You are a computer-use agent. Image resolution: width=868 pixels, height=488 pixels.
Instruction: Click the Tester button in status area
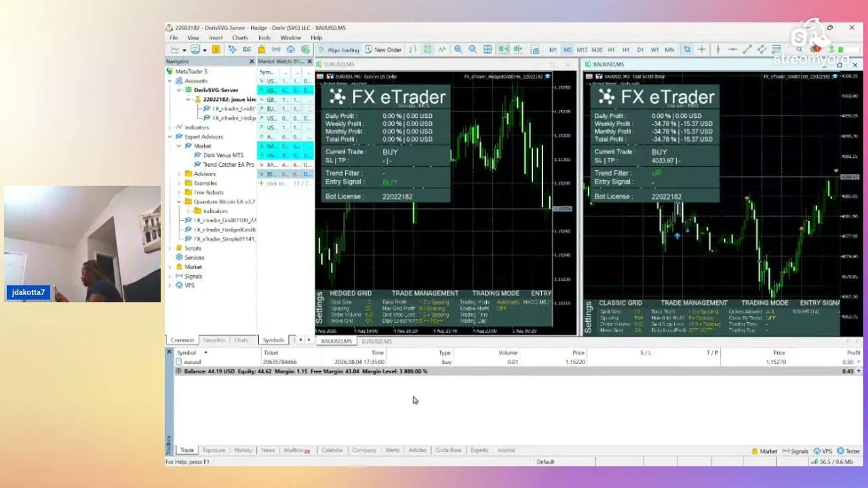coord(849,451)
